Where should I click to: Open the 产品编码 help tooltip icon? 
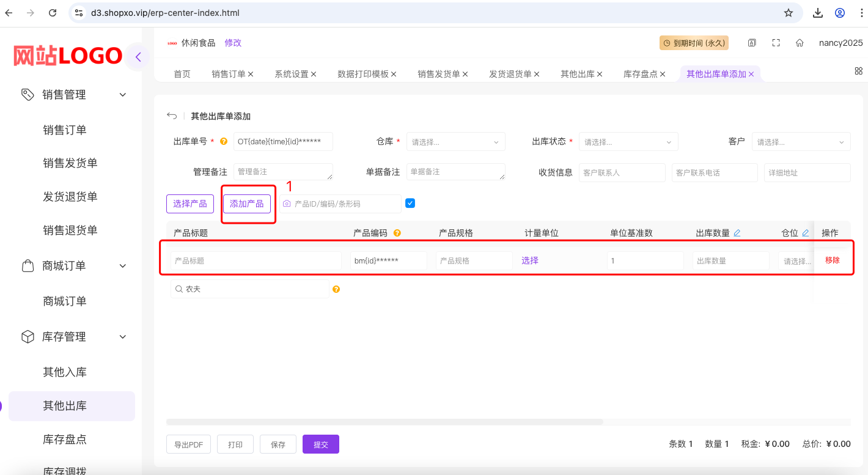click(x=397, y=233)
